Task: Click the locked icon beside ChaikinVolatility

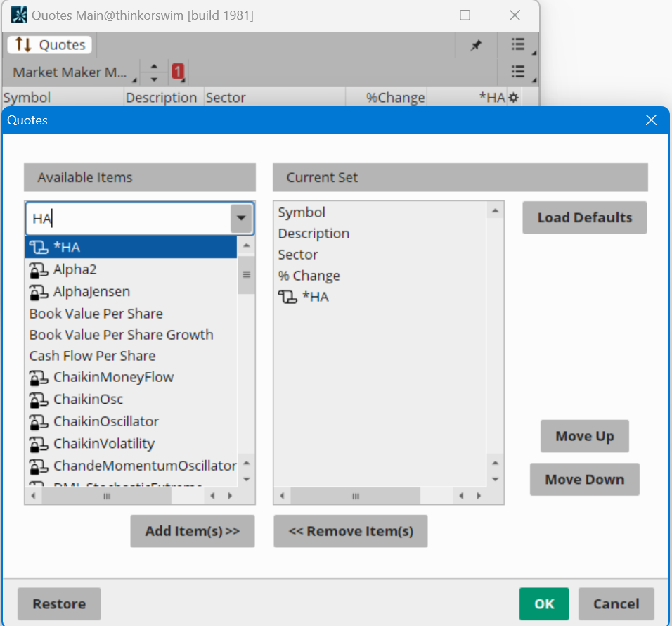Action: point(38,445)
